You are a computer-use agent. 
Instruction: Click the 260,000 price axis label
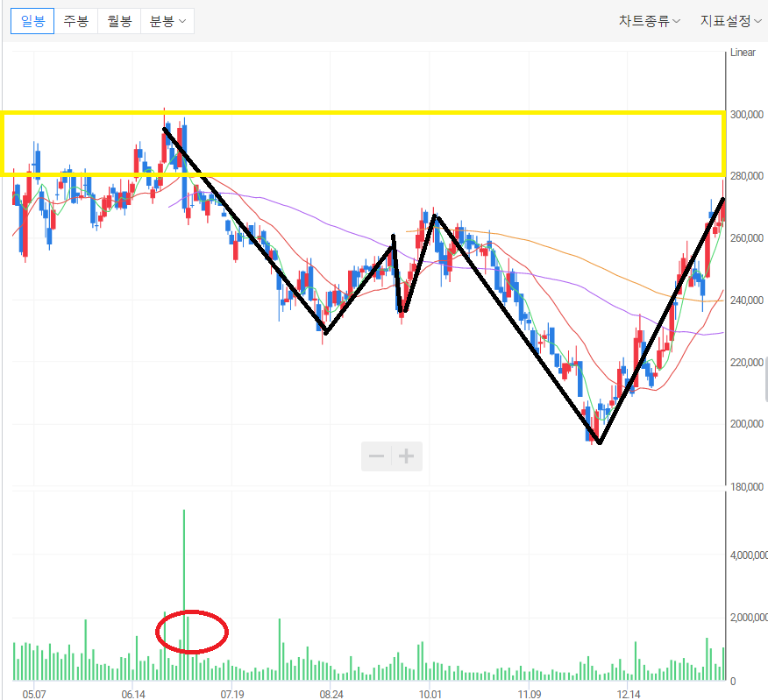[746, 238]
